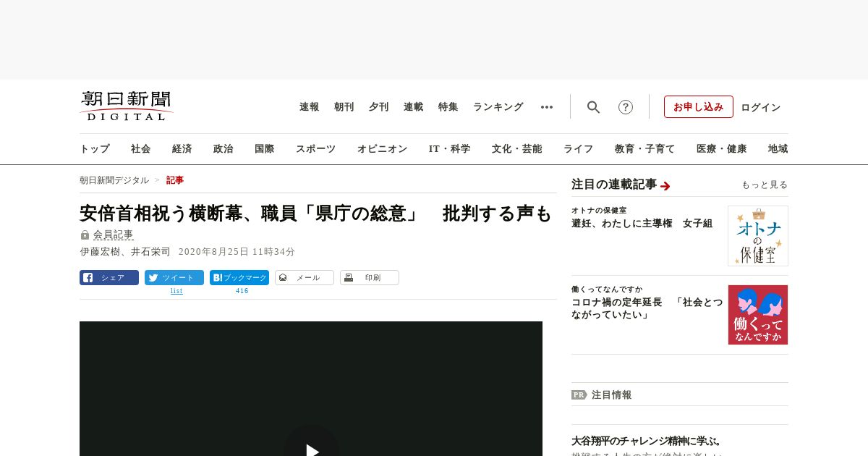Click the 働くってなんですか series label
Viewport: 868px width, 456px height.
607,290
